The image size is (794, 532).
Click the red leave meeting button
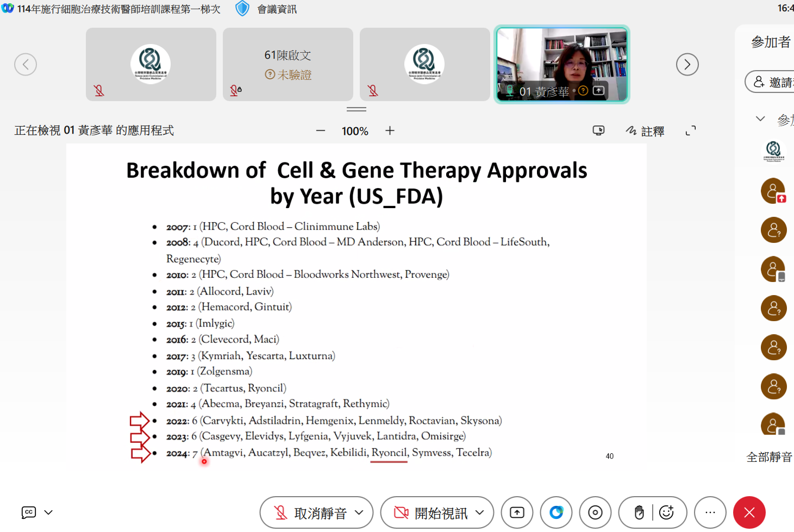coord(749,512)
